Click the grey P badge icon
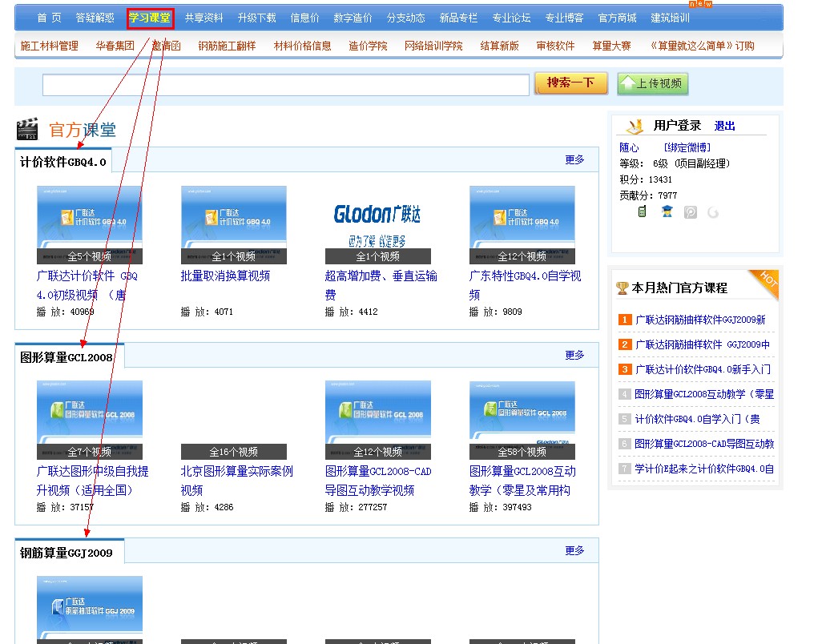This screenshot has height=644, width=834. [691, 212]
